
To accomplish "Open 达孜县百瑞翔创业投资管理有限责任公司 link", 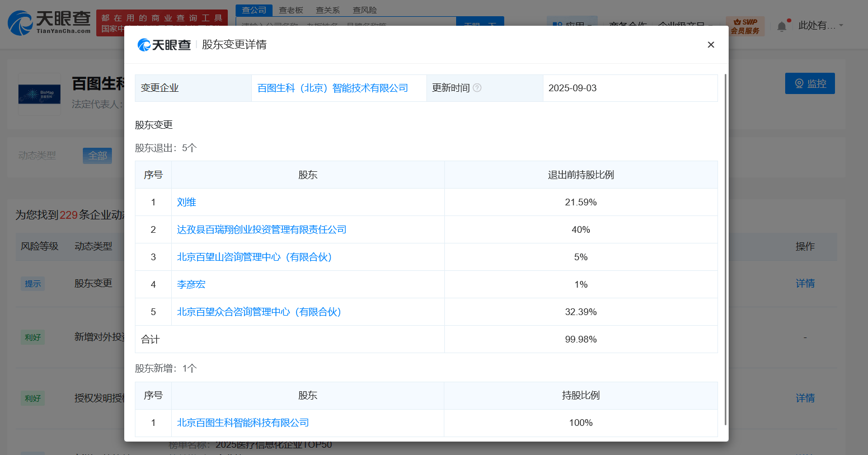I will coord(261,230).
